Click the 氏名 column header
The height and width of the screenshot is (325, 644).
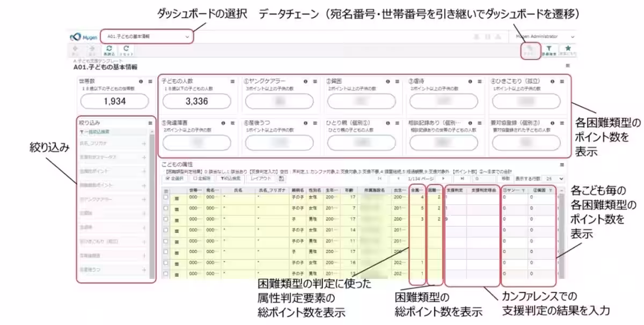pos(239,190)
